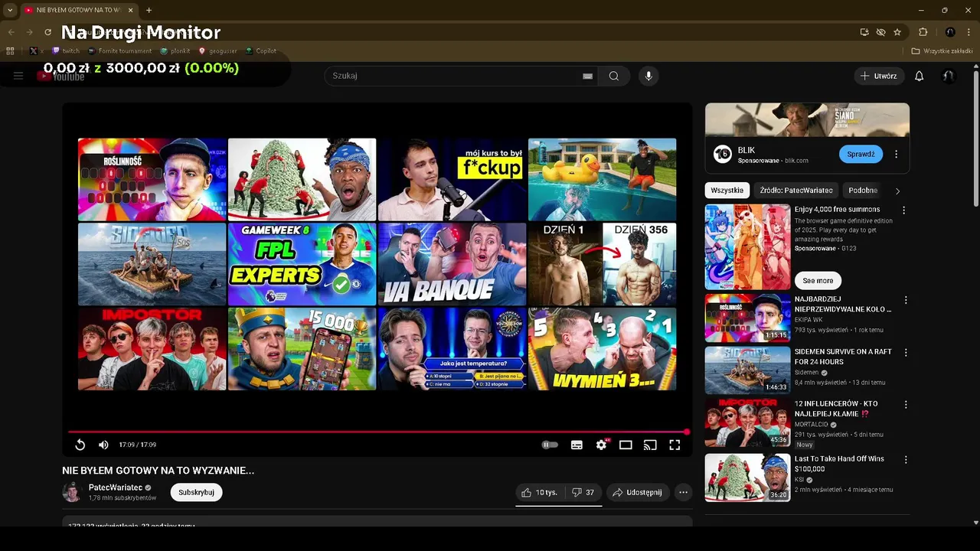Reload the page in Chrome

47,32
